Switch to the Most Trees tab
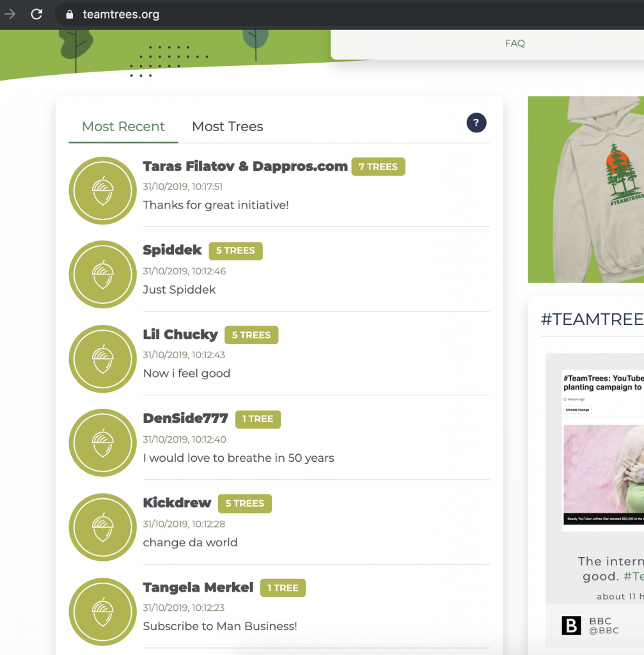Viewport: 644px width, 655px height. (x=228, y=126)
